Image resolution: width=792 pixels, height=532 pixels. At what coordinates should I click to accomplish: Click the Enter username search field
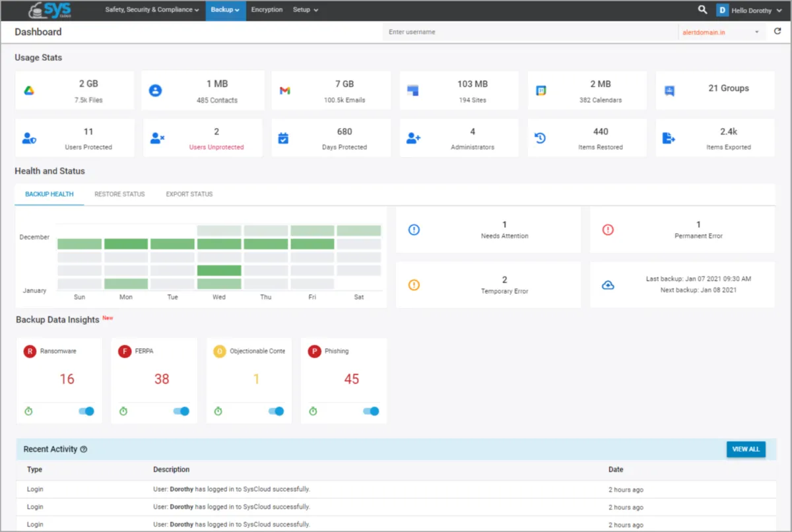pos(528,32)
